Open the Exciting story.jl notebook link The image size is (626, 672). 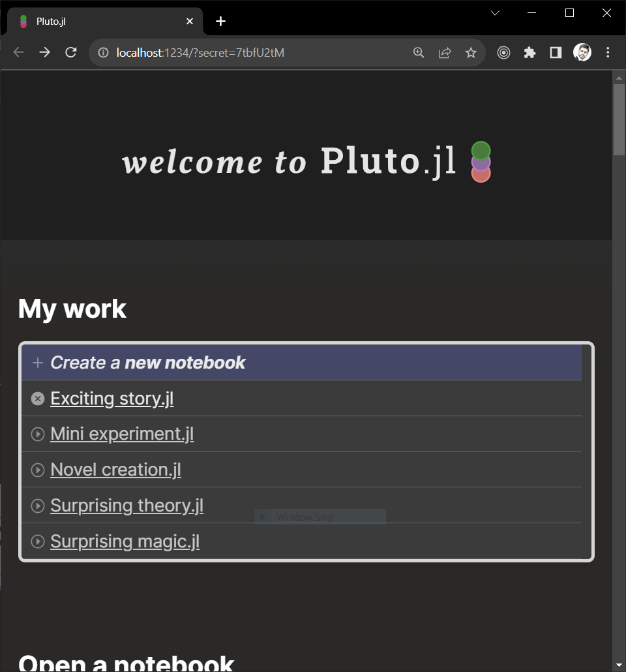tap(112, 399)
